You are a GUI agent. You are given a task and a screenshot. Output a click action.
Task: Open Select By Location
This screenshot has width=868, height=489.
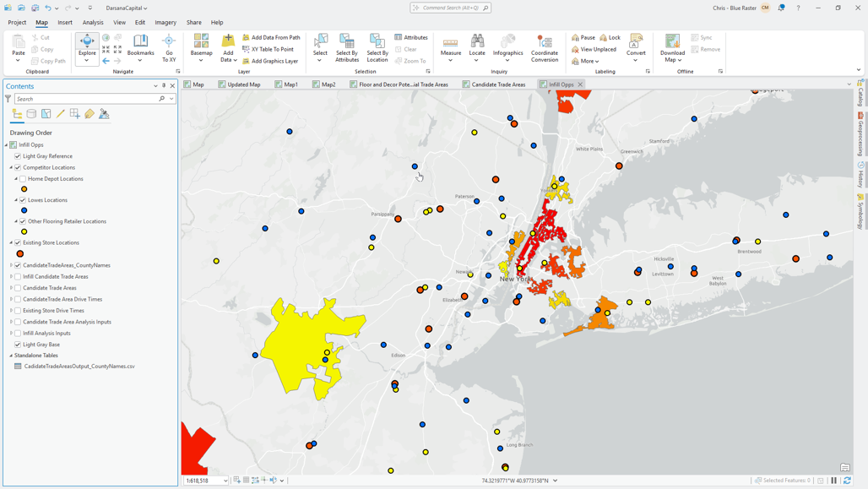(377, 48)
